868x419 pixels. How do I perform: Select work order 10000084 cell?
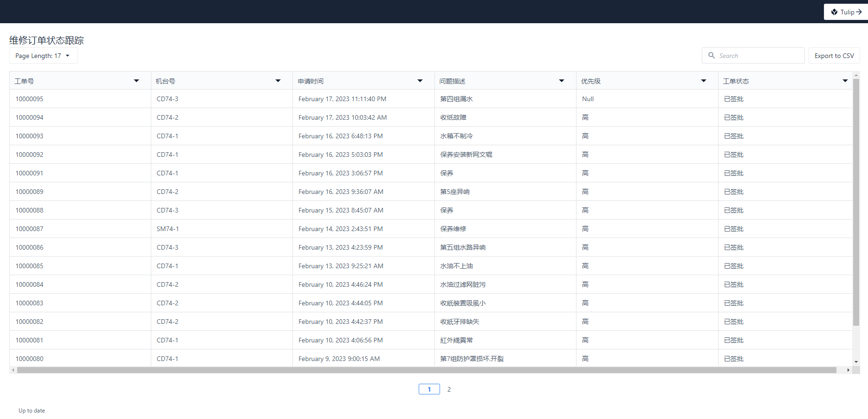tap(80, 284)
